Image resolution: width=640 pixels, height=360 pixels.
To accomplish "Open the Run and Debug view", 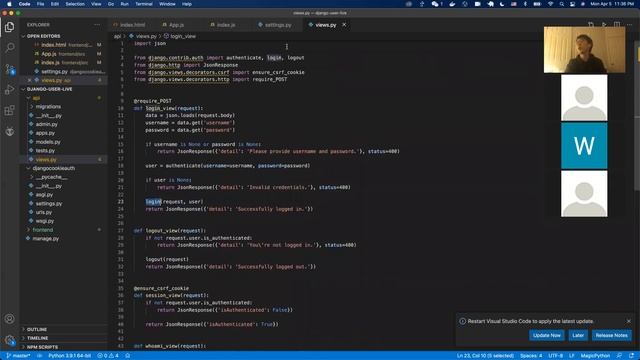I will point(9,90).
